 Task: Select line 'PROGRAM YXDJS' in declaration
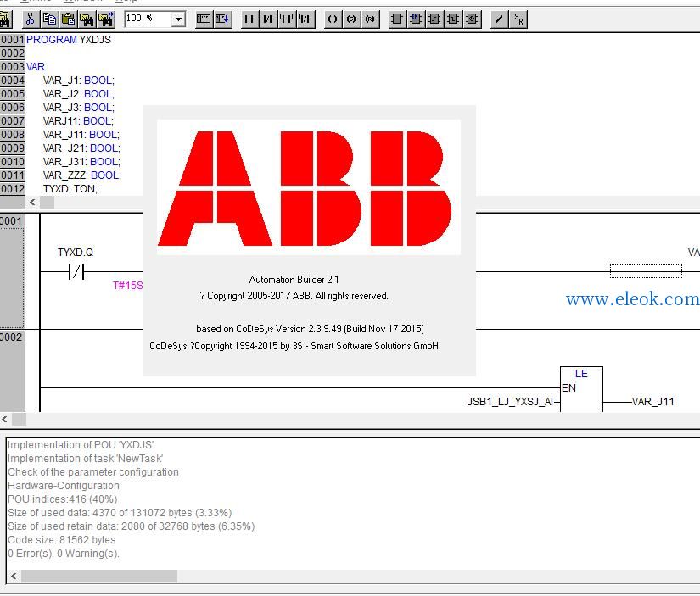point(69,40)
